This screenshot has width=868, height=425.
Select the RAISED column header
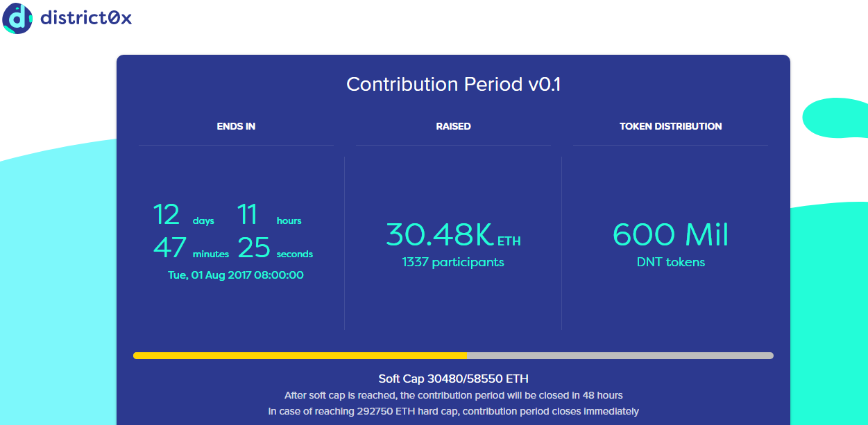[453, 126]
